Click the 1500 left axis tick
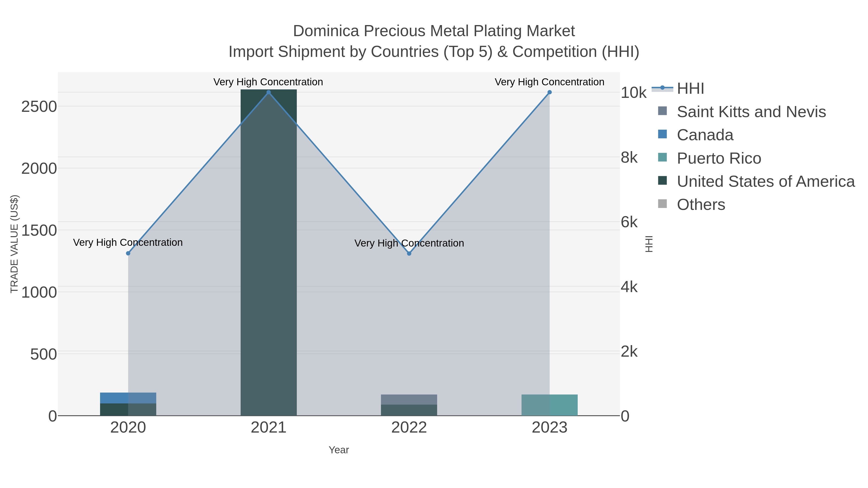 [x=39, y=230]
